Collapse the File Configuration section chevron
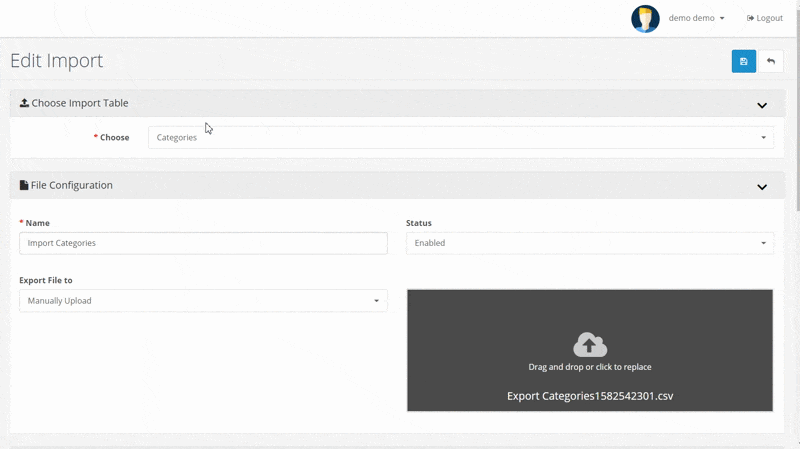 tap(761, 187)
